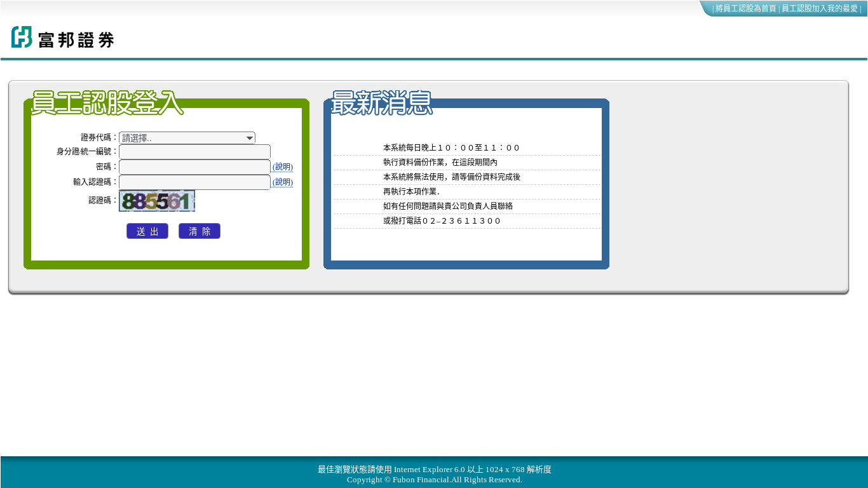Click the 身分證統一編號 field label
Screen dimensions: 868x488
(x=88, y=151)
